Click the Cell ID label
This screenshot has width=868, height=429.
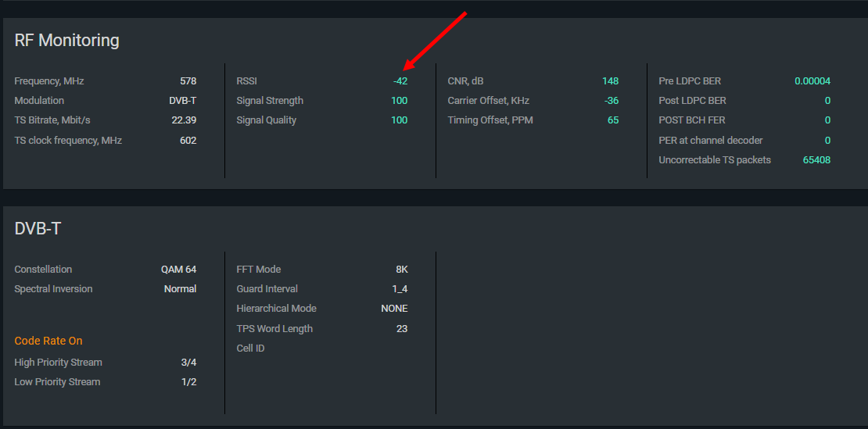(250, 349)
